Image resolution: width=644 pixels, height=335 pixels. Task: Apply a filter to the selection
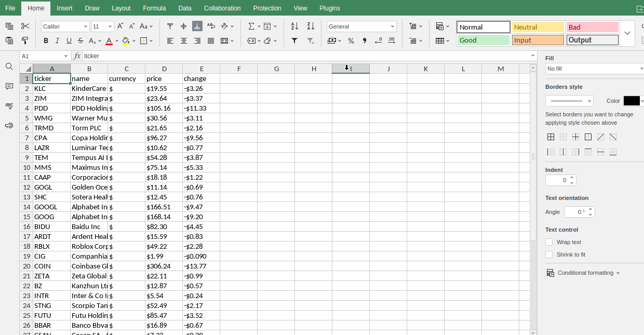[x=294, y=41]
